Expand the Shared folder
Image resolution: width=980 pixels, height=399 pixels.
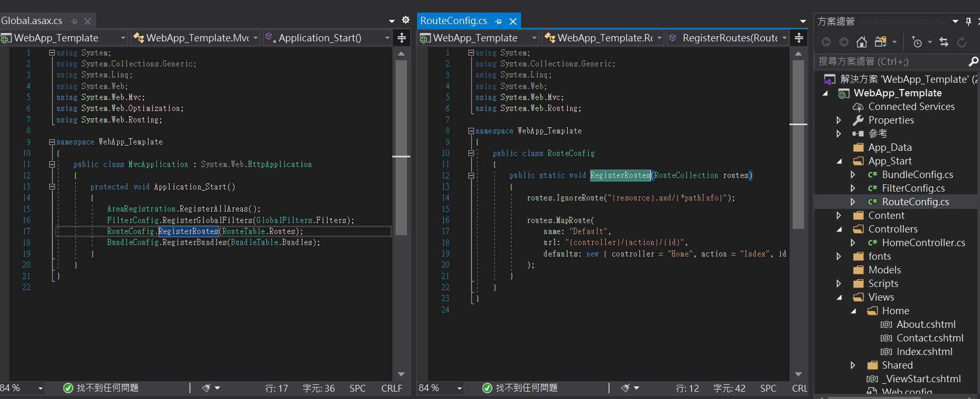[852, 365]
